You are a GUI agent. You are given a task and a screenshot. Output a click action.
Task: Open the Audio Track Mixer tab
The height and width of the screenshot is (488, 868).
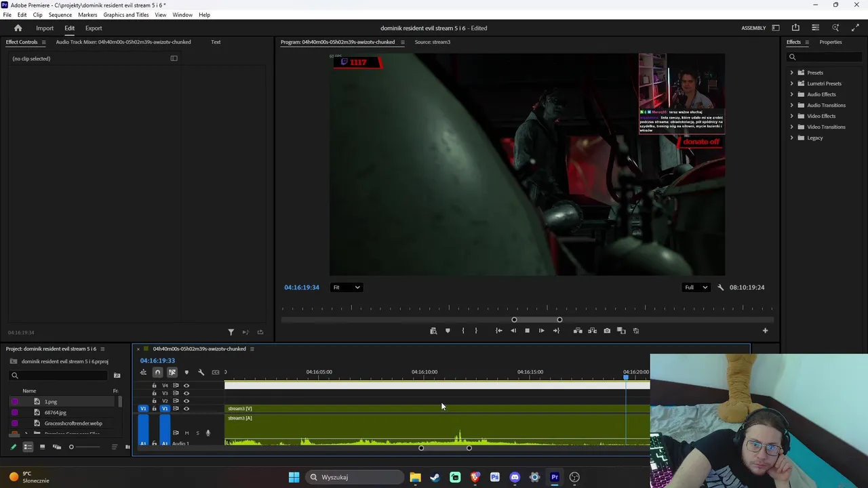point(123,42)
